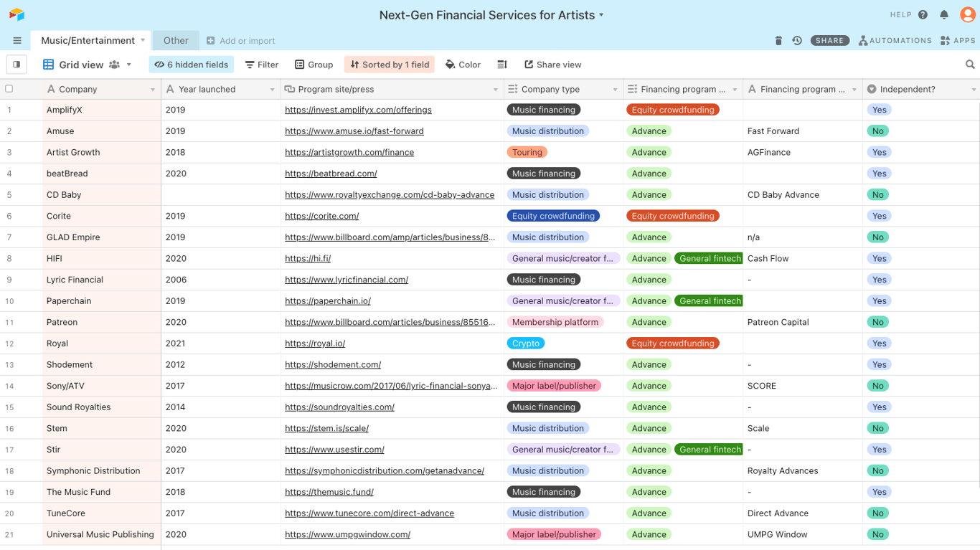
Task: Open the notifications bell
Action: point(944,14)
